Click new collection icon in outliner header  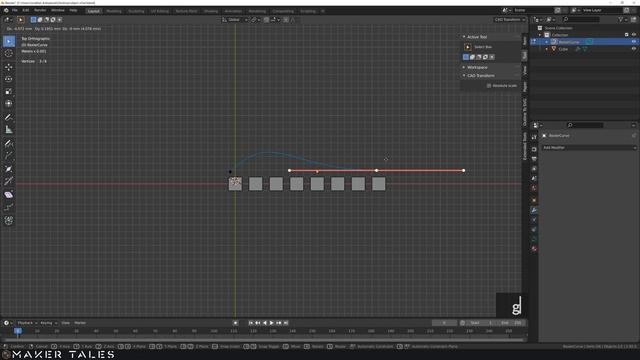click(633, 19)
